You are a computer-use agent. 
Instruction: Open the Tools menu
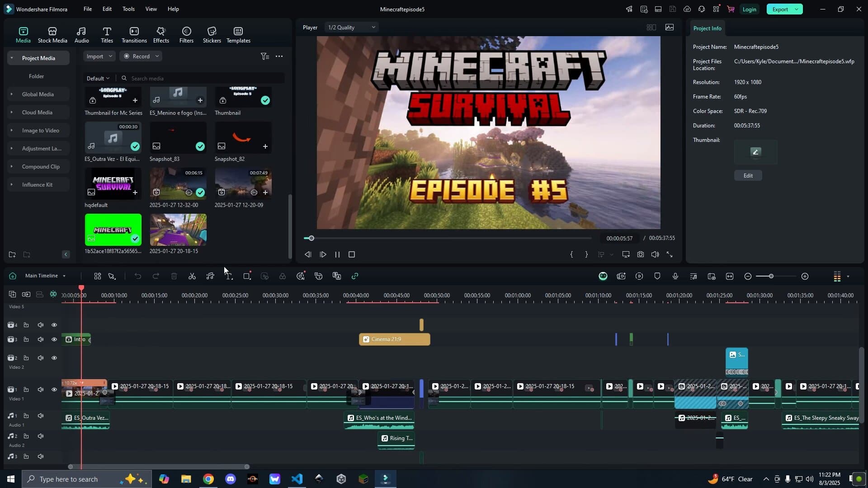128,9
